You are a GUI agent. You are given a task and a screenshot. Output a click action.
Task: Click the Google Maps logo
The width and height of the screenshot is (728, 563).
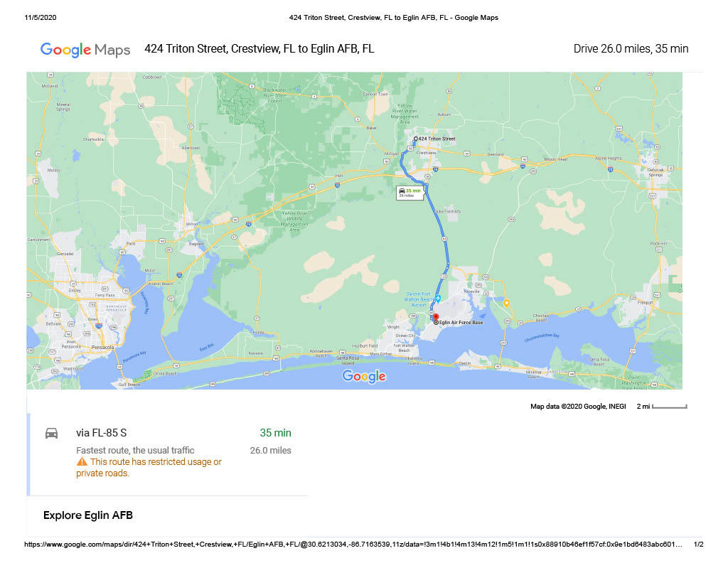pos(85,50)
